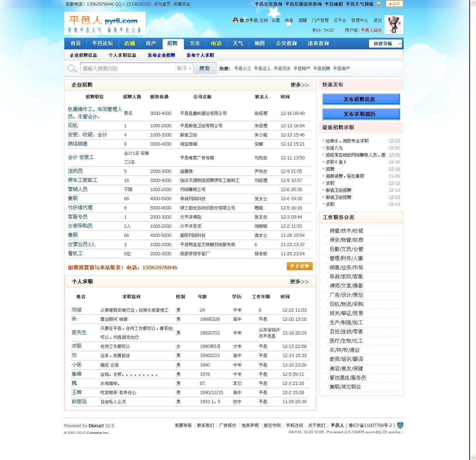
Task: Open the 网络销售 job posting
Action: 78,144
